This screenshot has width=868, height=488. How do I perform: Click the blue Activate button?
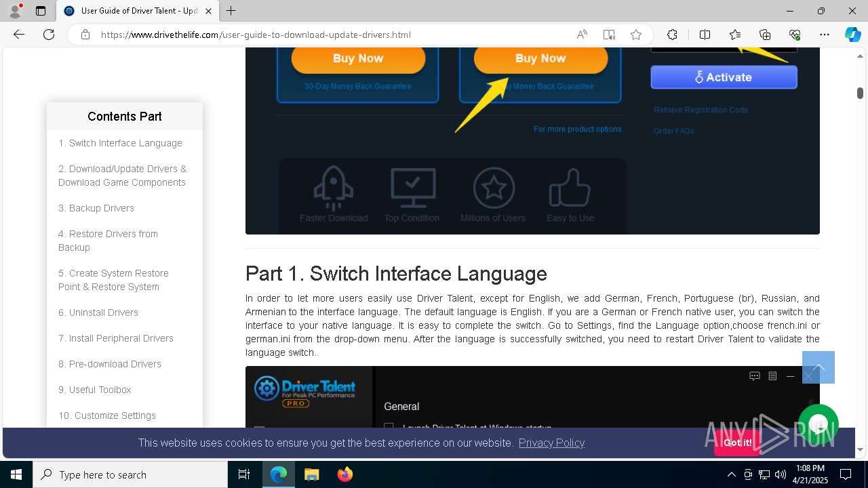pos(724,77)
